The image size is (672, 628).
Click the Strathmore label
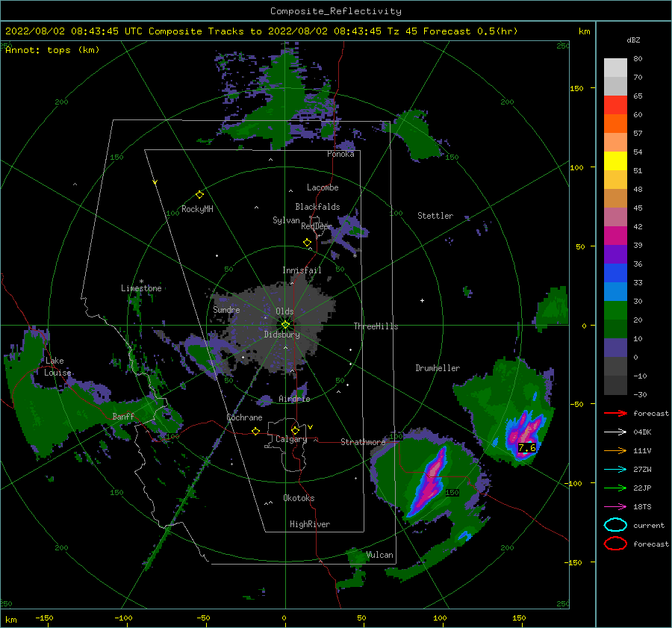363,441
